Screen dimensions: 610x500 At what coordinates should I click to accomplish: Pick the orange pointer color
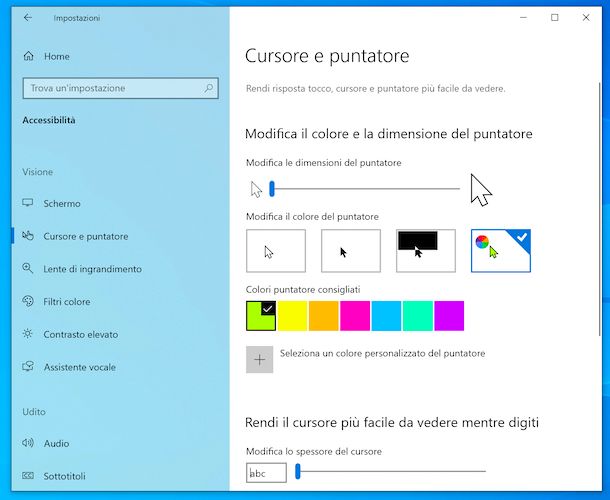324,316
